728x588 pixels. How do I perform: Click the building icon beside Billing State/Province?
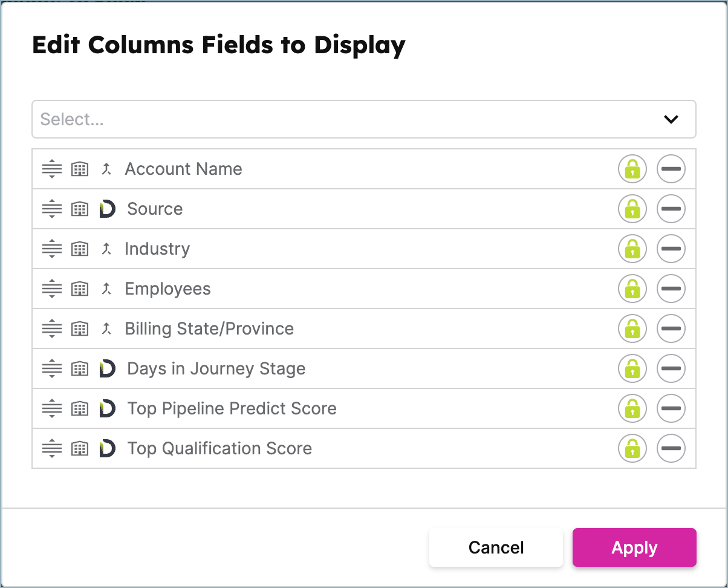80,328
